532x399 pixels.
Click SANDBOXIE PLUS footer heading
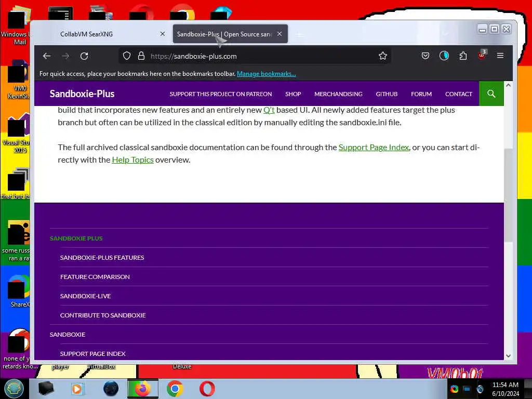[x=76, y=238]
